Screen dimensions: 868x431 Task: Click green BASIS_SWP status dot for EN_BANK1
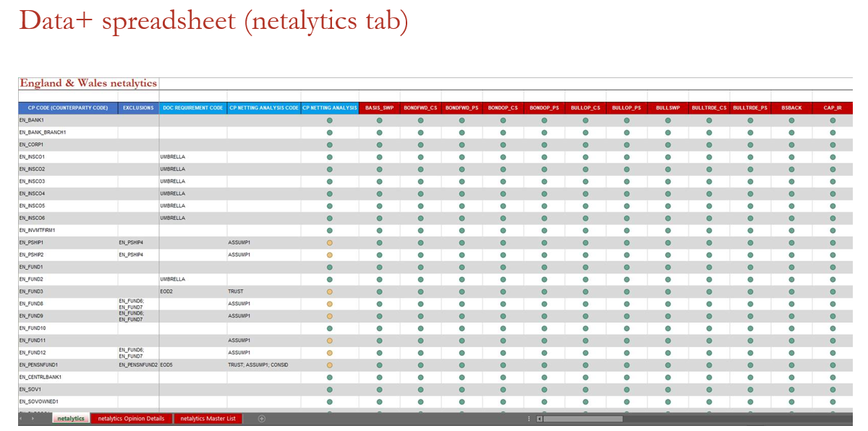point(379,120)
